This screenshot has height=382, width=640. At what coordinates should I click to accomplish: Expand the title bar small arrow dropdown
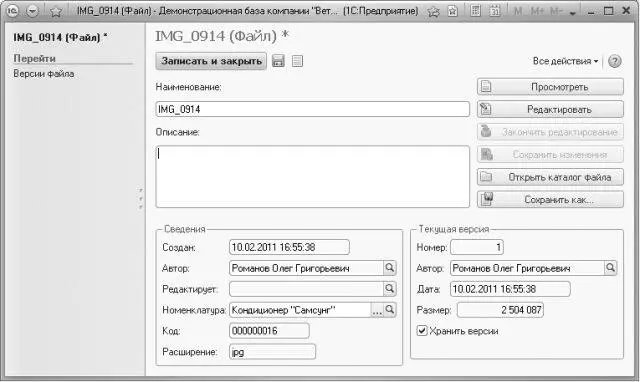(573, 13)
